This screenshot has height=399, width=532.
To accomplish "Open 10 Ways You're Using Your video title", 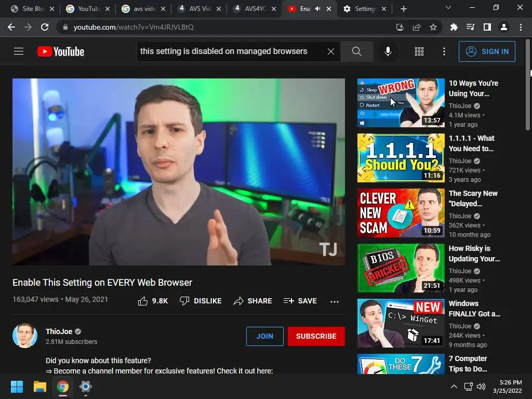I will pos(474,88).
